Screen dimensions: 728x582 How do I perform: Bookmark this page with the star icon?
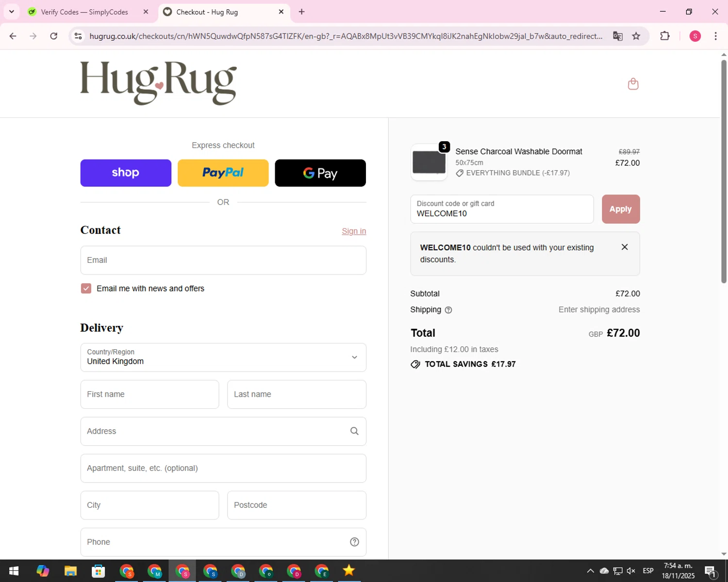pyautogui.click(x=636, y=36)
